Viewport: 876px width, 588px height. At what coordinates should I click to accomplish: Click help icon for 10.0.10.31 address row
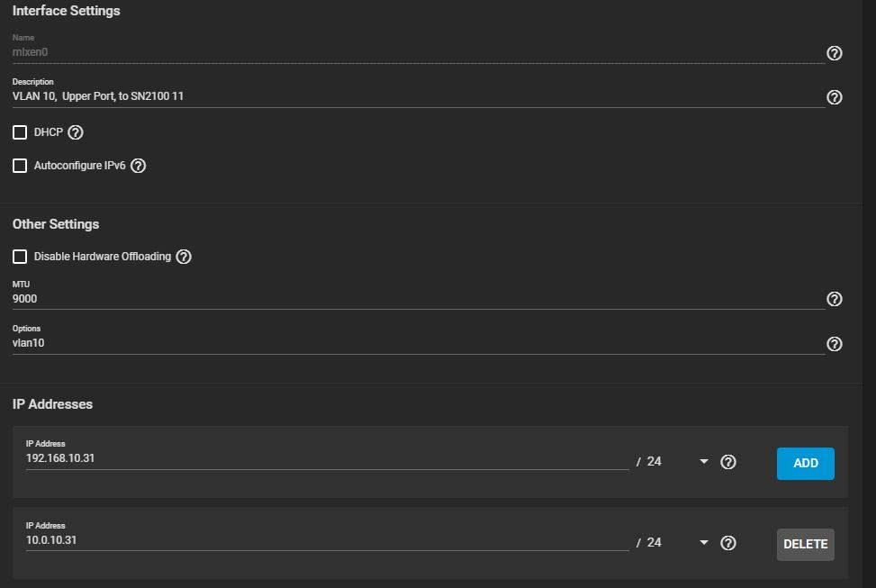(728, 543)
